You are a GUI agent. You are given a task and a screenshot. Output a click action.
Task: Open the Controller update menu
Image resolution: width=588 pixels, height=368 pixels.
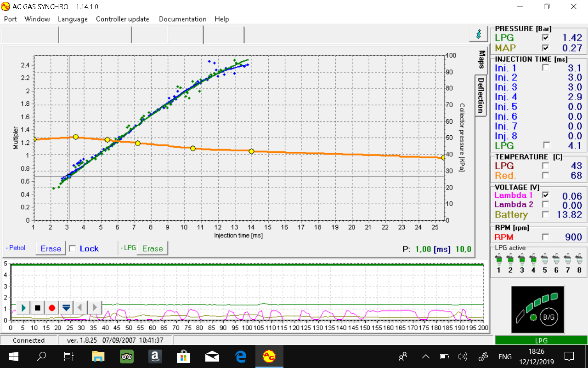click(x=122, y=19)
